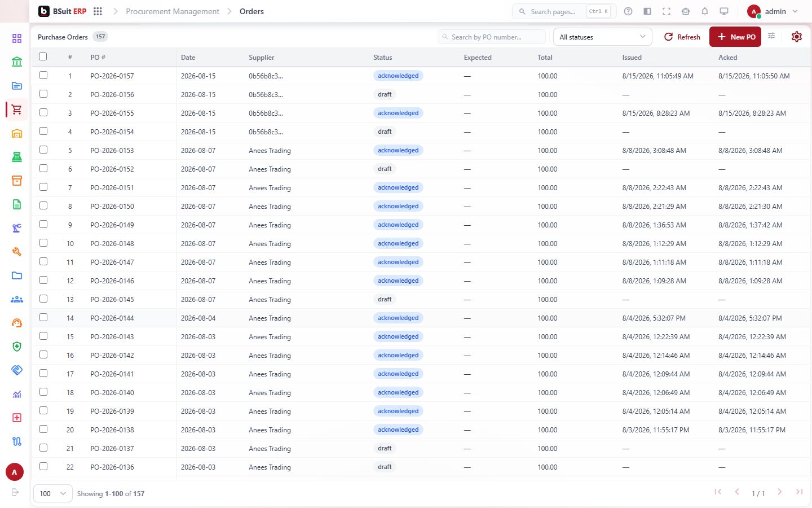Click the Orders breadcrumb item
812x508 pixels.
tap(251, 11)
